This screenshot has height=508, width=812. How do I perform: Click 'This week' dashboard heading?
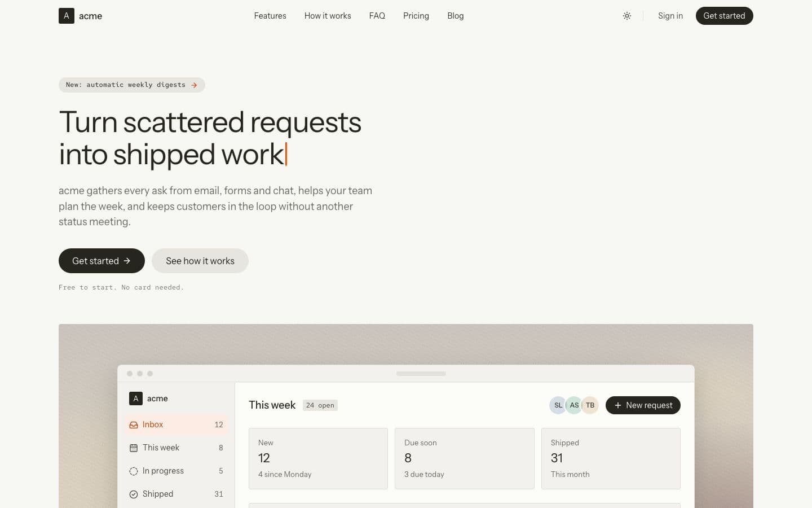[x=272, y=405]
